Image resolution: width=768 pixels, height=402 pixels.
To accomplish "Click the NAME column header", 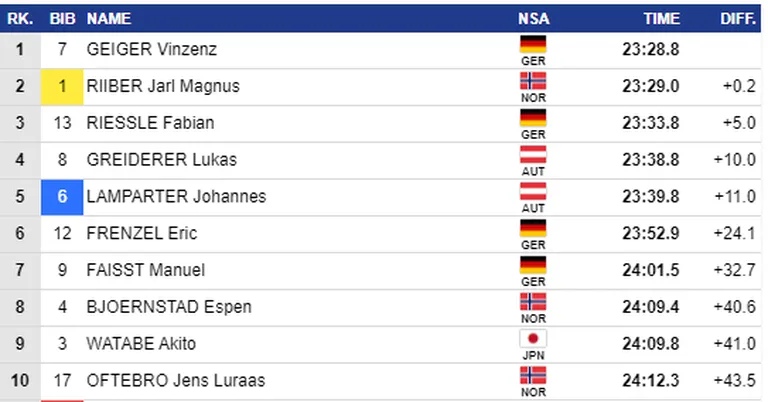I will tap(109, 19).
